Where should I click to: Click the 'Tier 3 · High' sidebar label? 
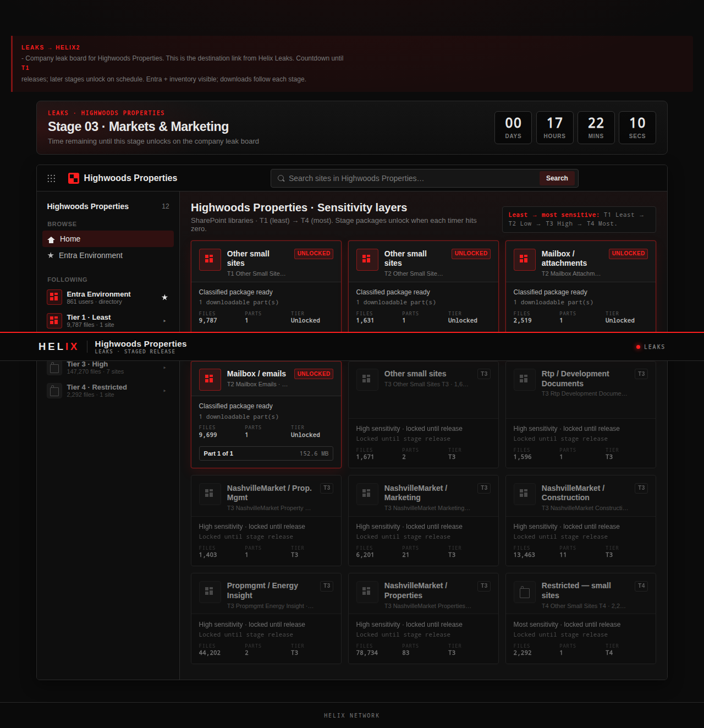click(87, 364)
